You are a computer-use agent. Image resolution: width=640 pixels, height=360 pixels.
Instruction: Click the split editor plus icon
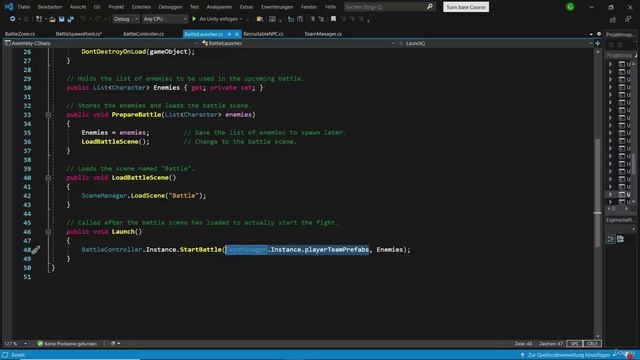[x=598, y=43]
